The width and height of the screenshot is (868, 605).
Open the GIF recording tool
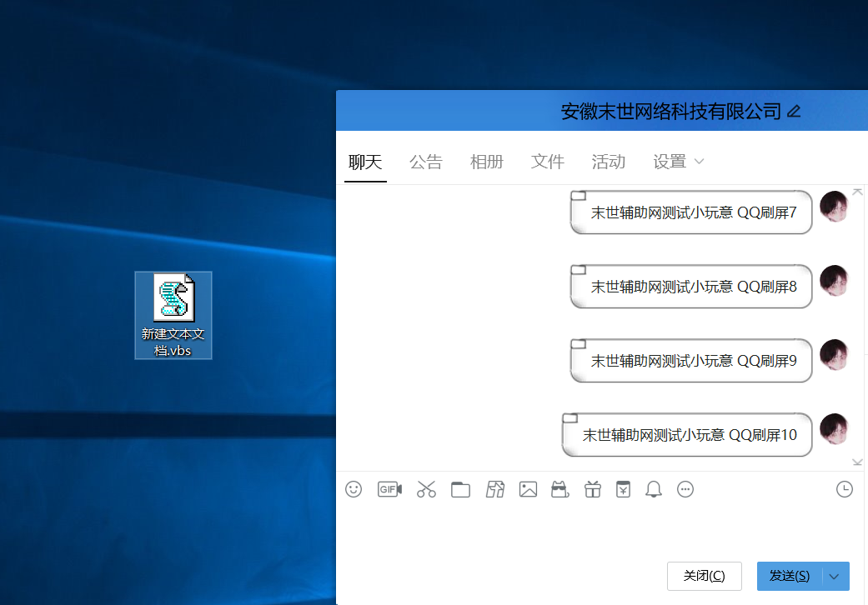coord(389,489)
